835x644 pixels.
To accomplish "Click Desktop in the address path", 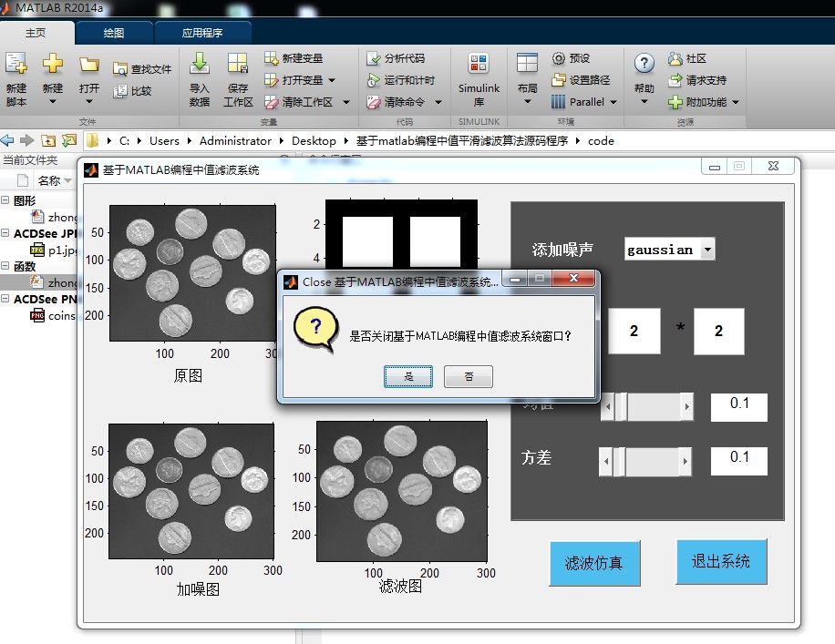I will pos(314,141).
